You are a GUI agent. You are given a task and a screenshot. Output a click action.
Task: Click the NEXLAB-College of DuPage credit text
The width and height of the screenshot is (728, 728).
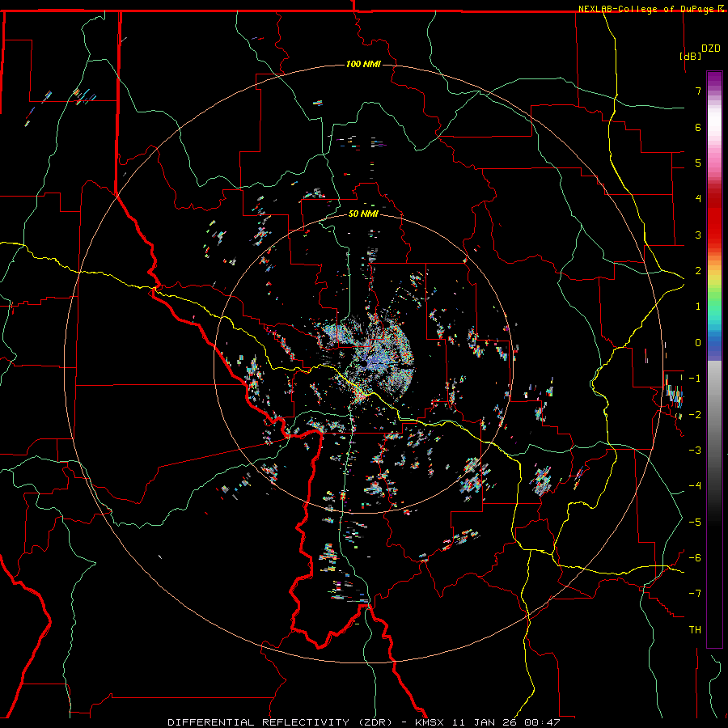(x=647, y=9)
